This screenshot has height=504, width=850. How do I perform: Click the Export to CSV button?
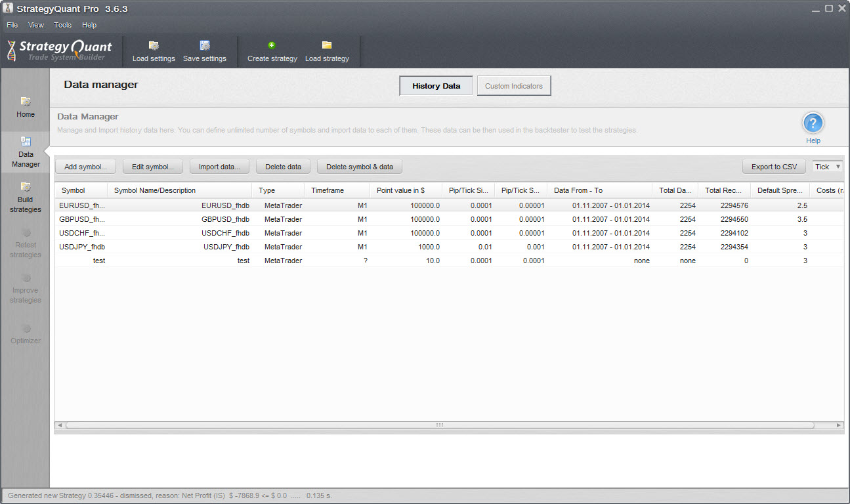[x=774, y=167]
